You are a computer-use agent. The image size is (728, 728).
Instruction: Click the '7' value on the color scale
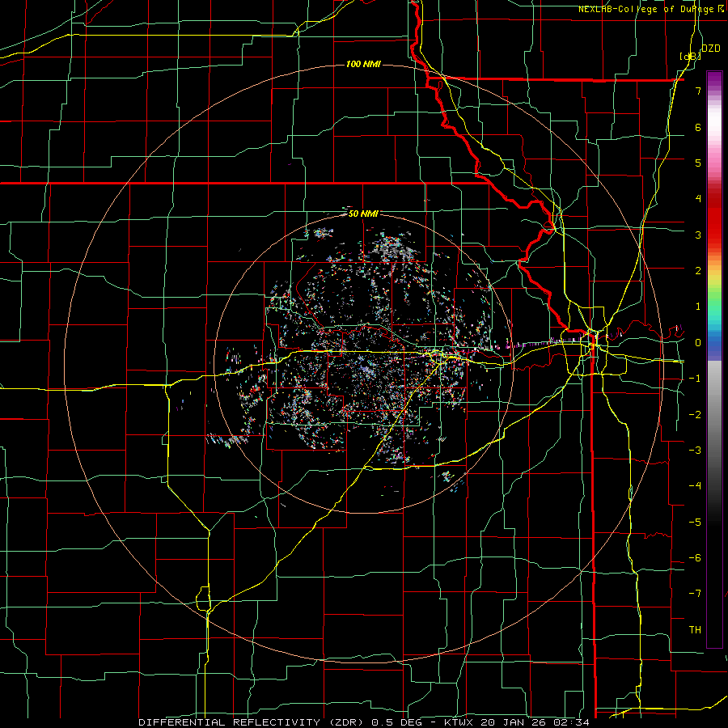click(698, 91)
